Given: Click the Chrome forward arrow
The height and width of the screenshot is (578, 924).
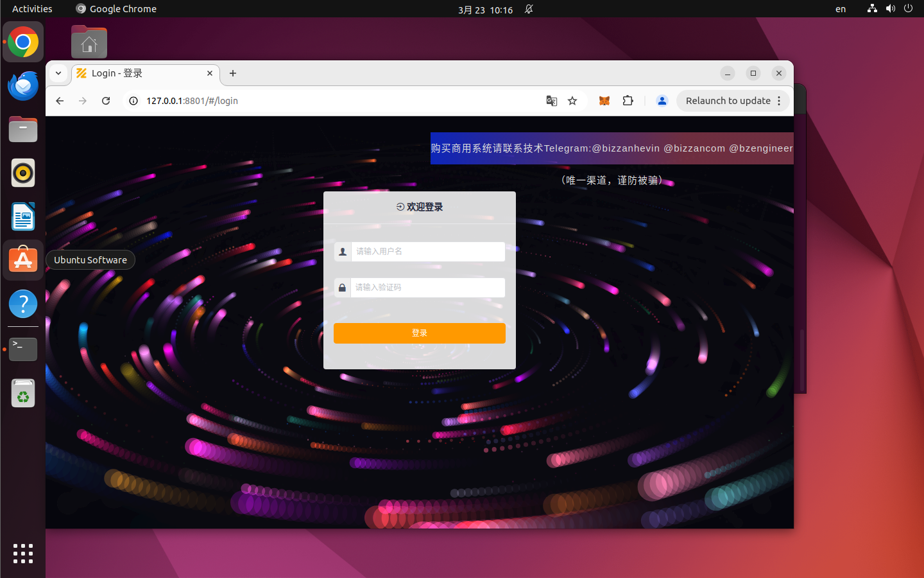Looking at the screenshot, I should click(x=83, y=101).
